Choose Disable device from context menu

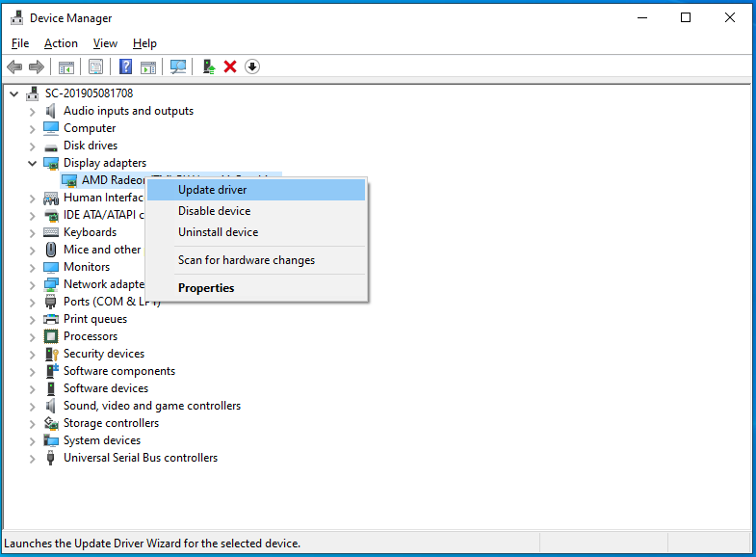[x=256, y=211]
